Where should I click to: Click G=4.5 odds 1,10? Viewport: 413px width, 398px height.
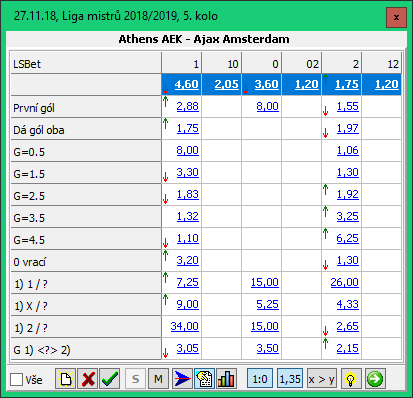click(188, 238)
